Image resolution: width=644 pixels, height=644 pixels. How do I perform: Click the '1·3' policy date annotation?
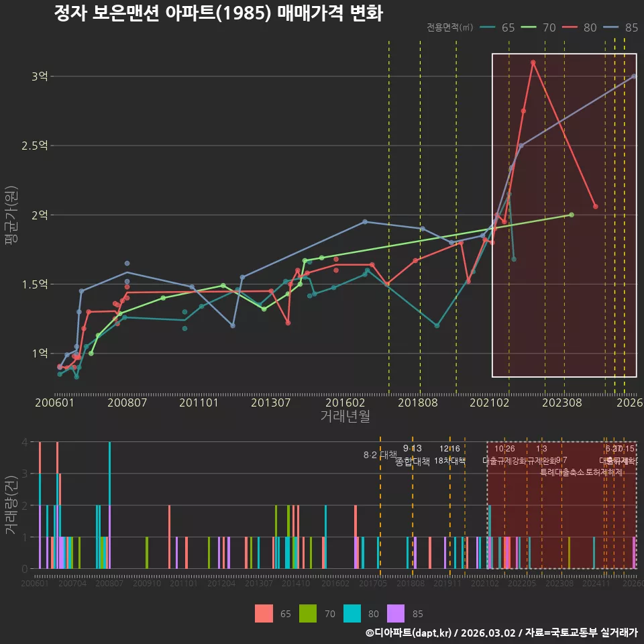point(541,449)
